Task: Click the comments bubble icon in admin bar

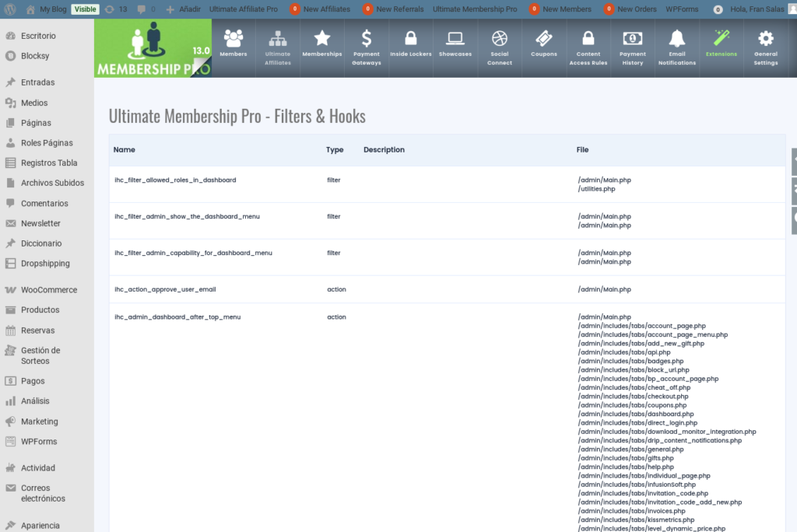Action: tap(142, 9)
